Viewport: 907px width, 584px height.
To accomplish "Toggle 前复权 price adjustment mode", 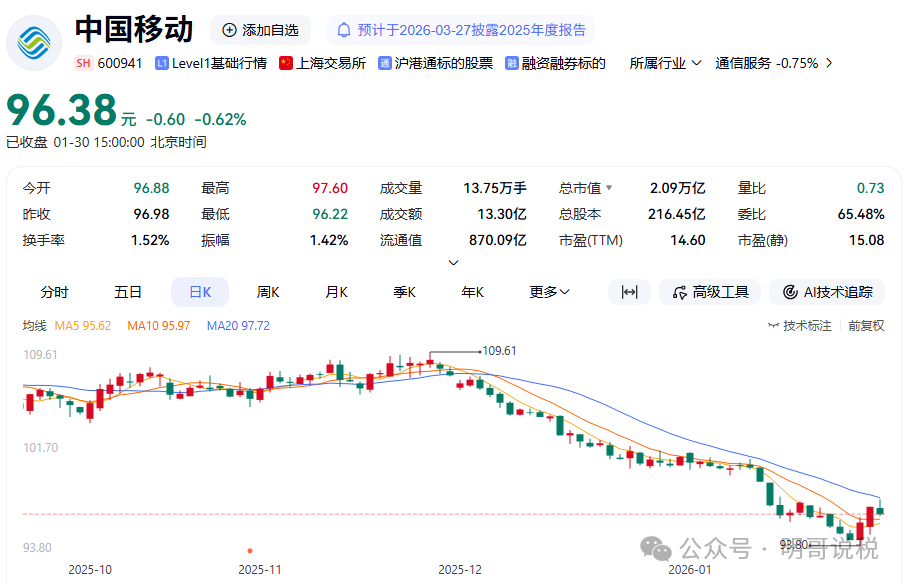I will pos(866,325).
